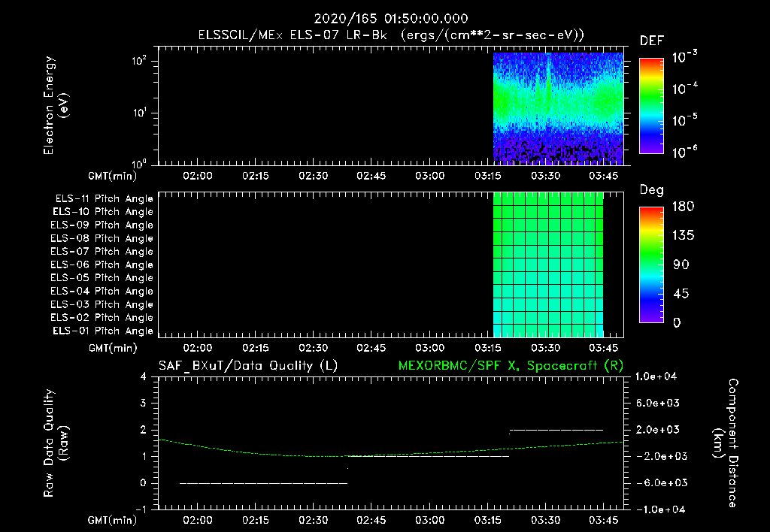This screenshot has height=532, width=770.
Task: Click Raw Data Quality (Raw) axis label
Action: coord(56,443)
